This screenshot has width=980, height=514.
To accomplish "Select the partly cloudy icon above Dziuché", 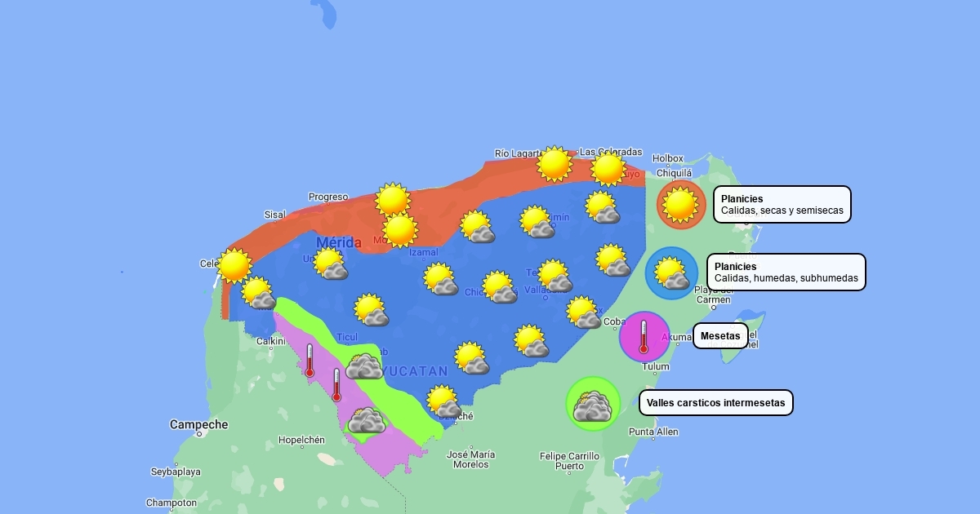I will [x=444, y=401].
